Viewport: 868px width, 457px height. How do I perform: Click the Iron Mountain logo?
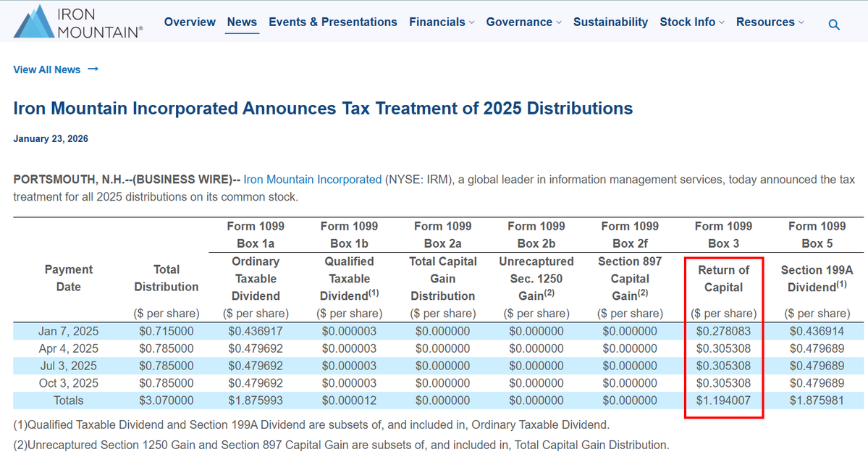click(78, 22)
